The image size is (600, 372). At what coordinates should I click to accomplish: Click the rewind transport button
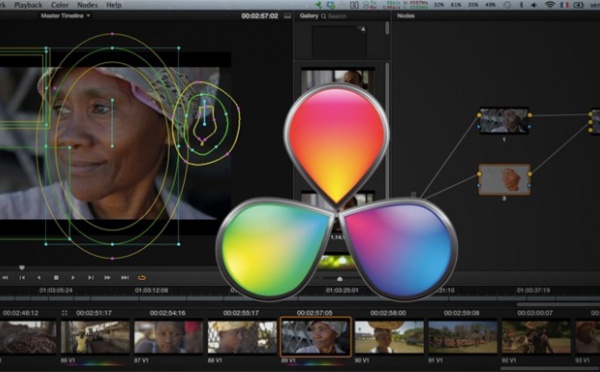coord(5,277)
